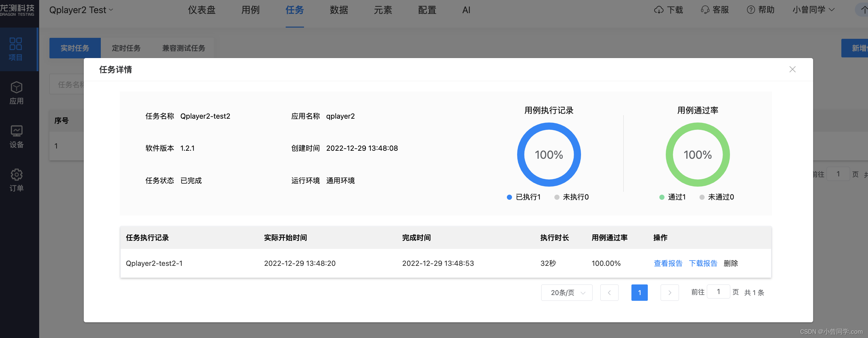
Task: Open the 小曾同学 user menu
Action: 813,10
